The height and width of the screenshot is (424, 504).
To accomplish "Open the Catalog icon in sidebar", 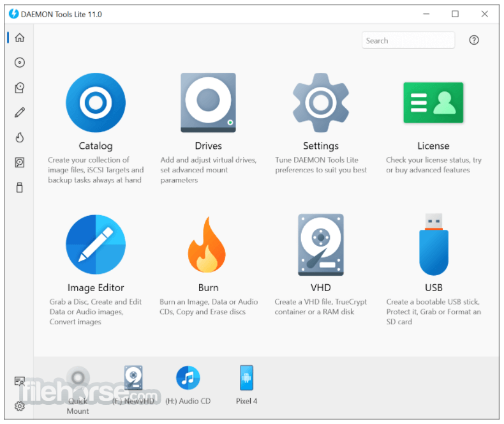I will pos(20,87).
